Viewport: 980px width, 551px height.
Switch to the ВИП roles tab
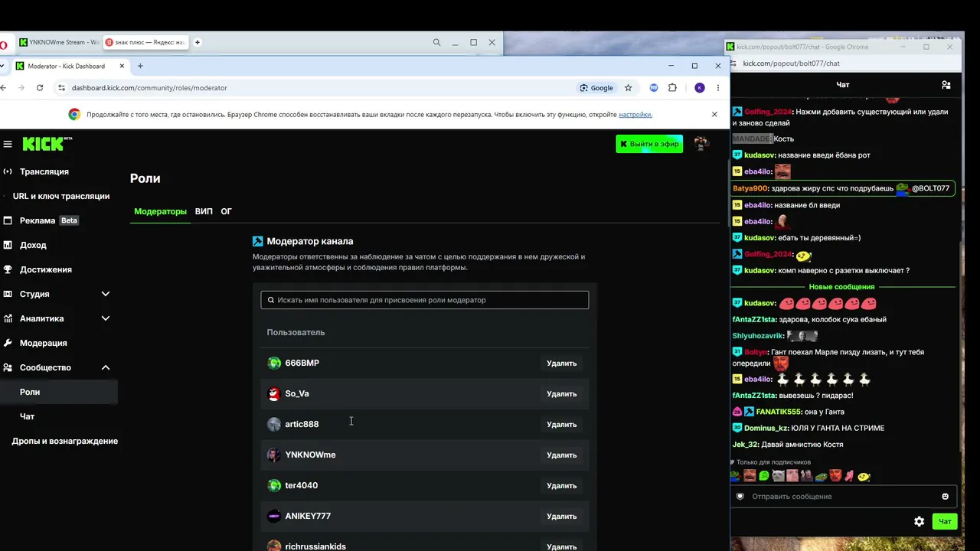point(204,211)
